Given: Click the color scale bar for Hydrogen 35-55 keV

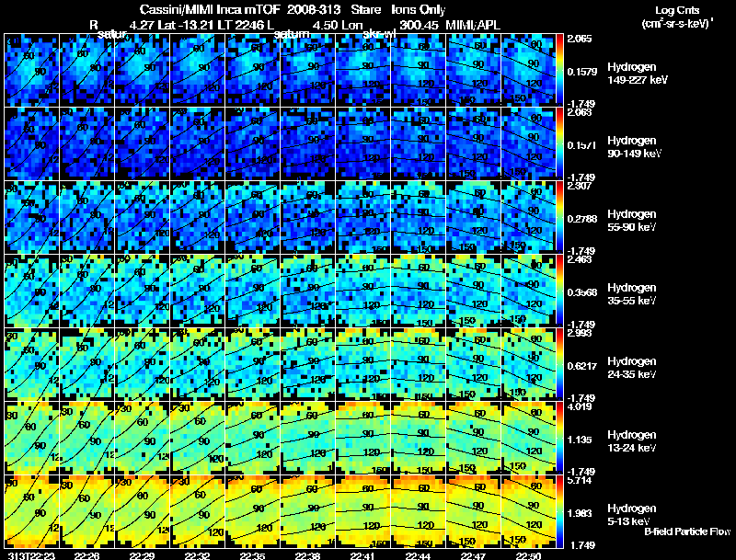Looking at the screenshot, I should (559, 291).
